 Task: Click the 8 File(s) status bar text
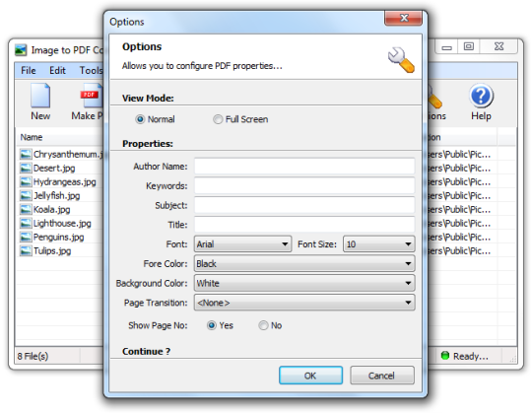click(x=33, y=356)
